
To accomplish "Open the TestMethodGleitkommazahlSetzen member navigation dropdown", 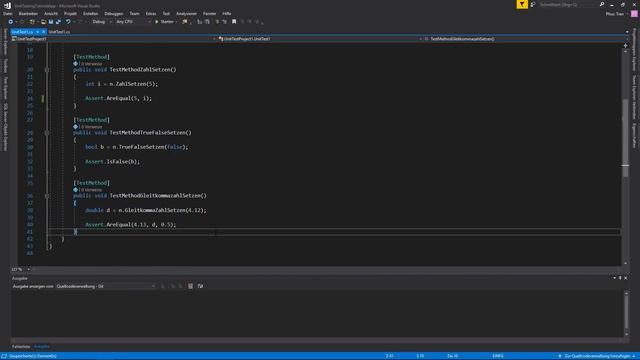I will (x=525, y=39).
